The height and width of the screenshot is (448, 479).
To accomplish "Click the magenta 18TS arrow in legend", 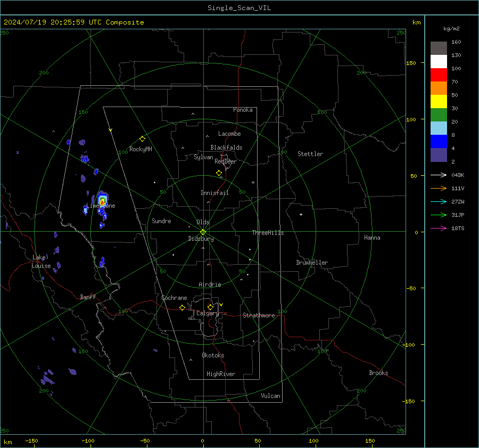I will (x=439, y=228).
